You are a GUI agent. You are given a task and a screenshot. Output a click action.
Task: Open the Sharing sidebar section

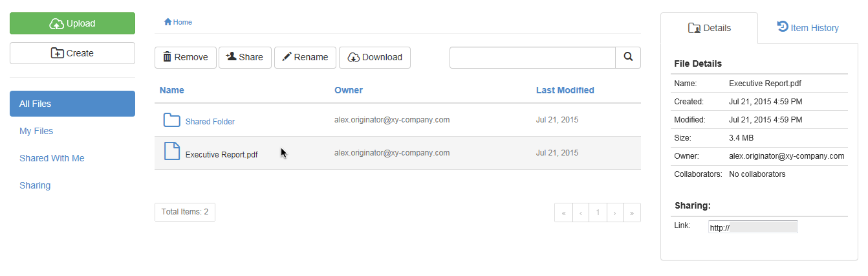(x=35, y=185)
